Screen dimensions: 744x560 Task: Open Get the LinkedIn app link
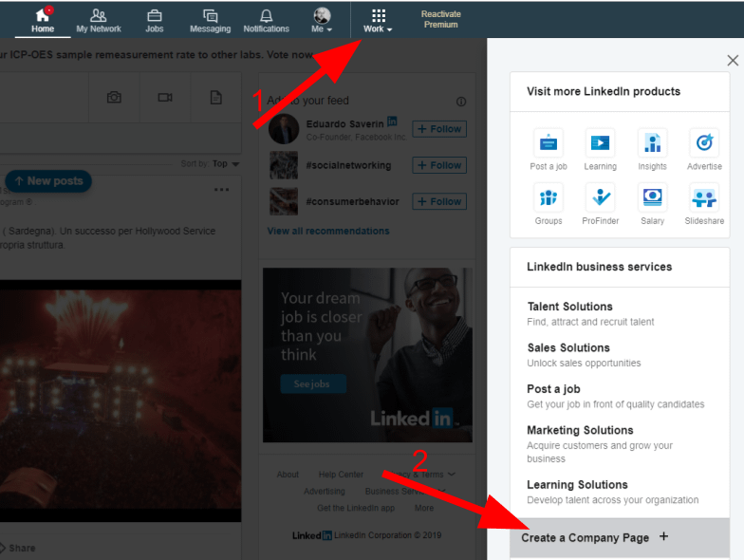point(356,508)
